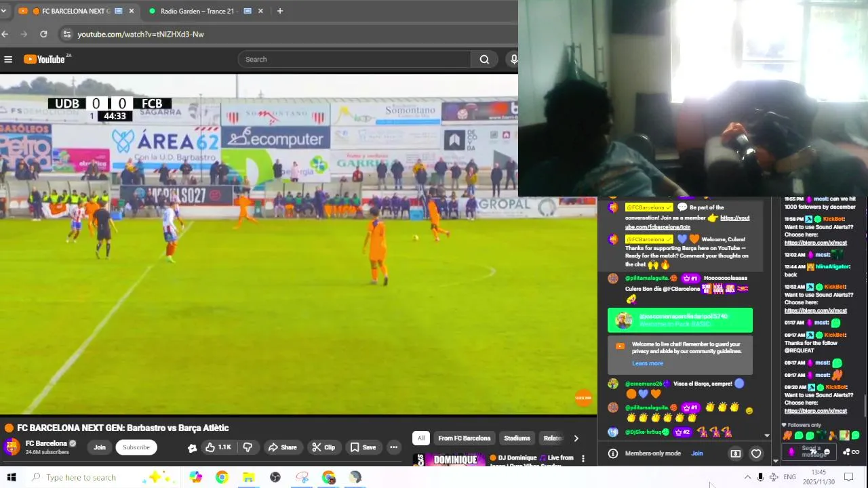Open File Explorer from the taskbar
Screen dimensions: 868x488
pos(248,477)
